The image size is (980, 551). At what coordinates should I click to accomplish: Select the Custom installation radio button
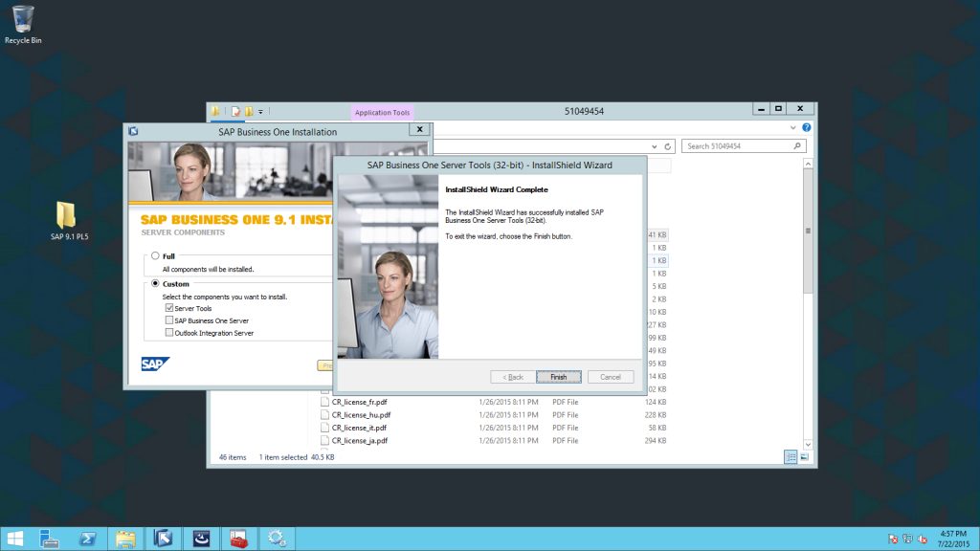pyautogui.click(x=155, y=283)
